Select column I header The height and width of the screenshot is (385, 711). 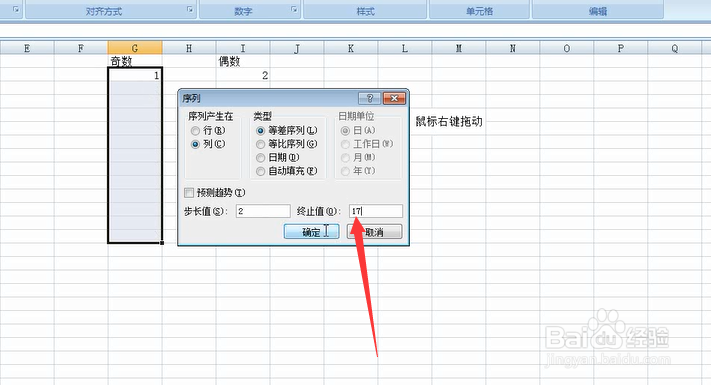tap(243, 48)
